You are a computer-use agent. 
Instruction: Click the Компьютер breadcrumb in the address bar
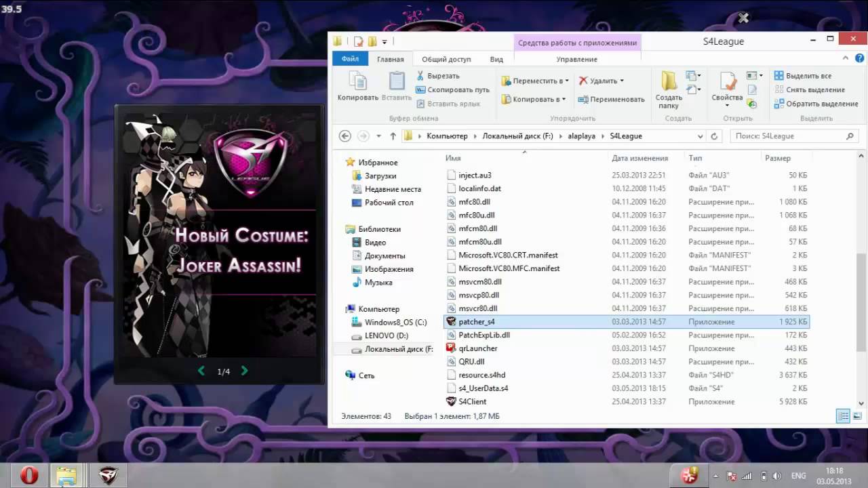point(447,136)
